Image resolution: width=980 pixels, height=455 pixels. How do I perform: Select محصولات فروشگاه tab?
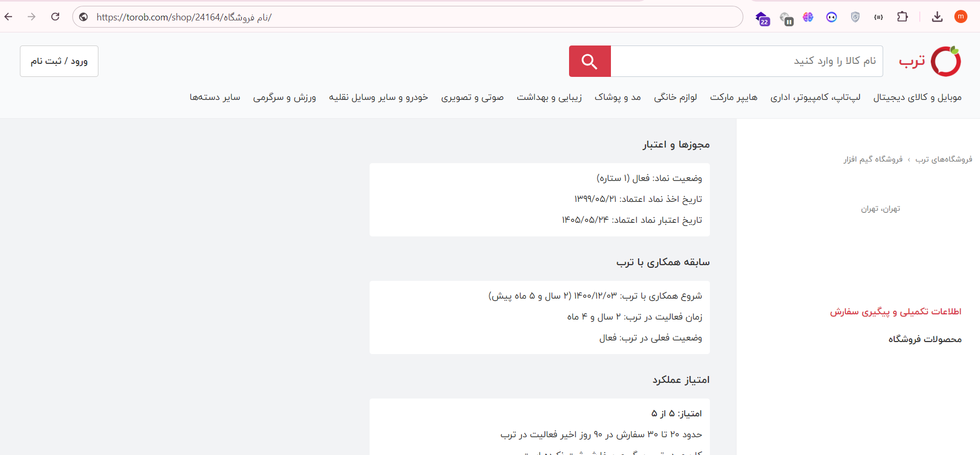click(x=925, y=339)
